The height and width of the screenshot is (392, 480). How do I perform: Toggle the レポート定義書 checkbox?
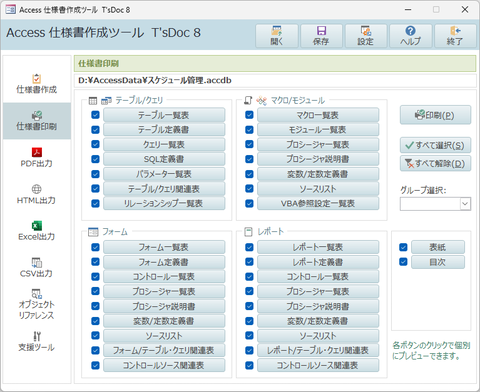click(249, 262)
